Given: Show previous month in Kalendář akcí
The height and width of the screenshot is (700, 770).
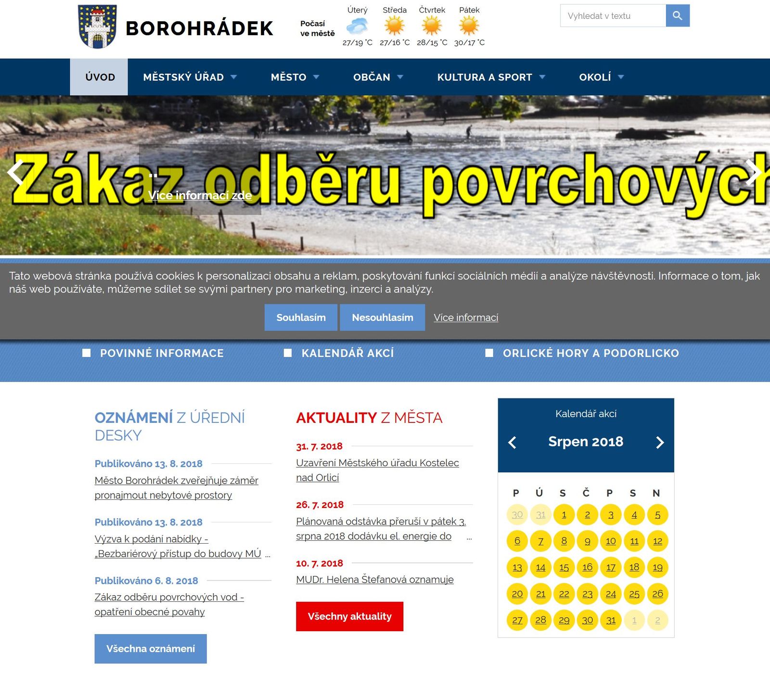Looking at the screenshot, I should point(513,443).
